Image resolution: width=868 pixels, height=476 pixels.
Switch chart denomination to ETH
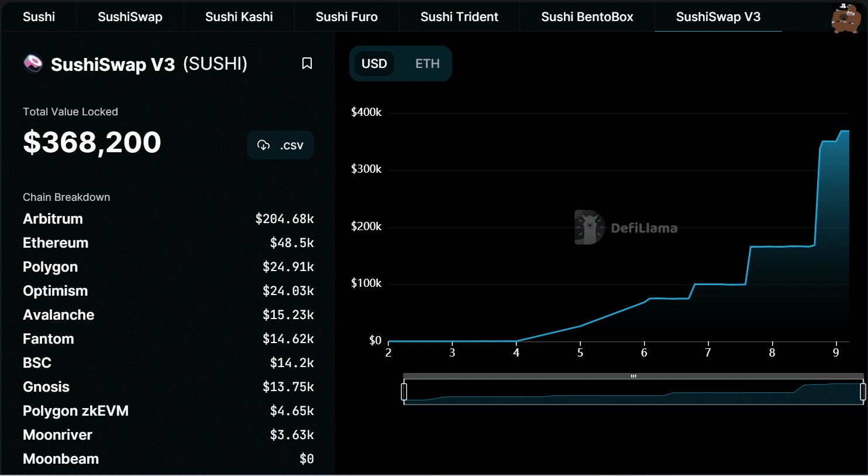428,64
